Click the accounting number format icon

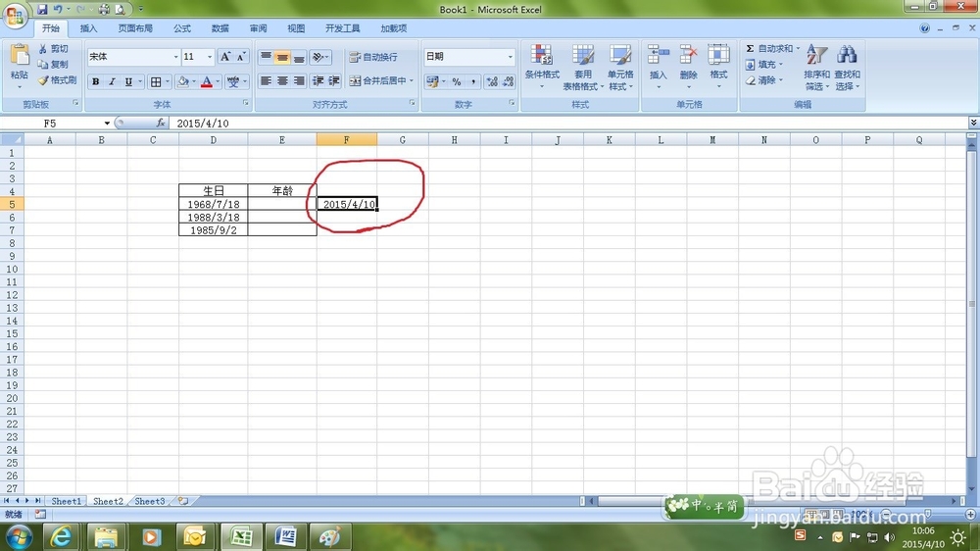pos(431,81)
